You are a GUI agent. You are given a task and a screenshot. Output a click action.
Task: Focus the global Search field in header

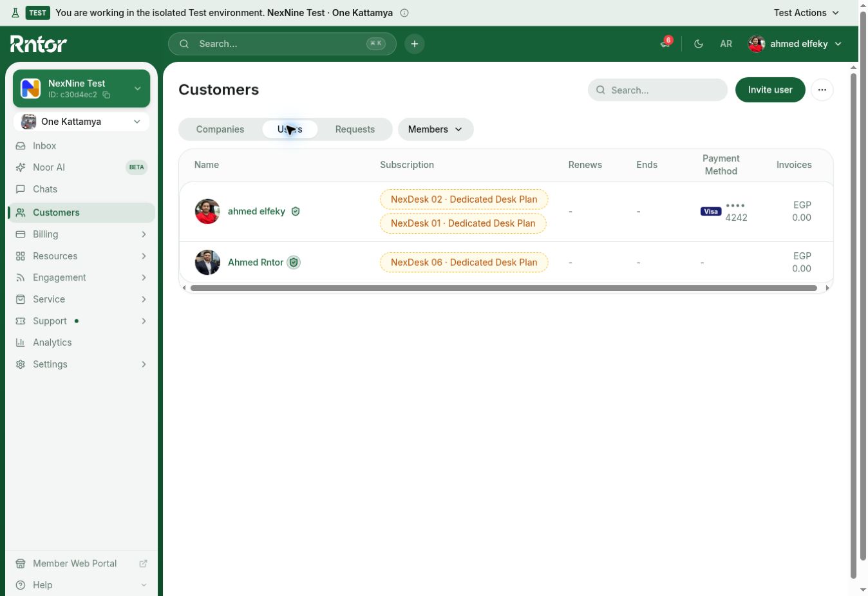[x=282, y=44]
